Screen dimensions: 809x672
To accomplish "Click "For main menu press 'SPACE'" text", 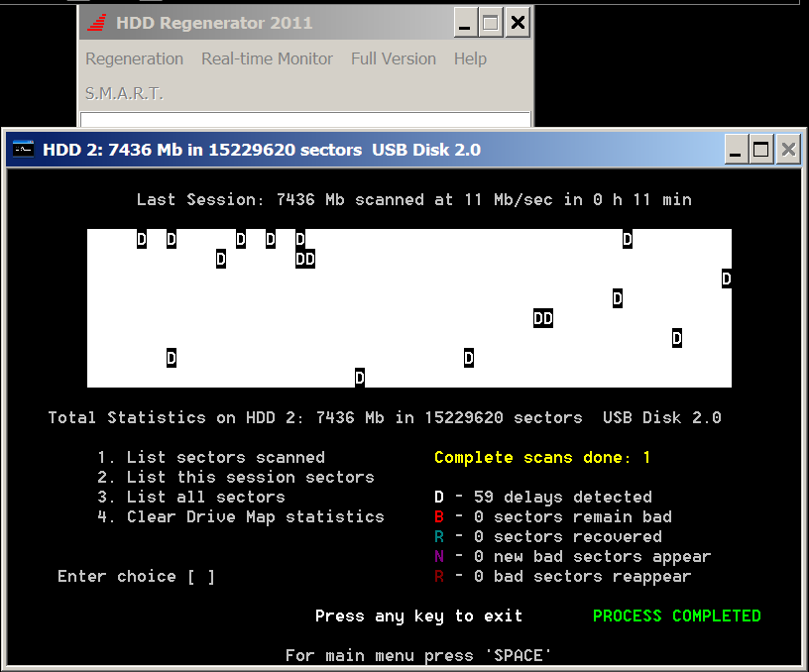I will point(418,655).
